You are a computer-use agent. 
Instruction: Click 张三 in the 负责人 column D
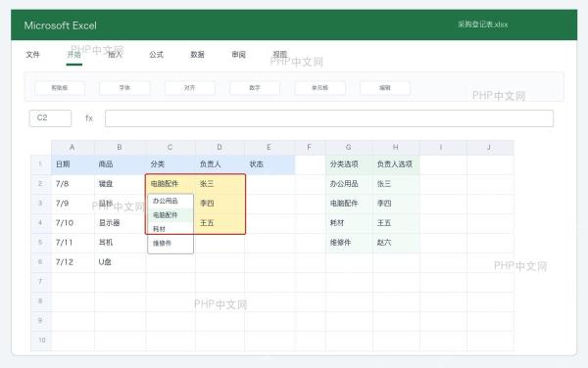(x=220, y=184)
